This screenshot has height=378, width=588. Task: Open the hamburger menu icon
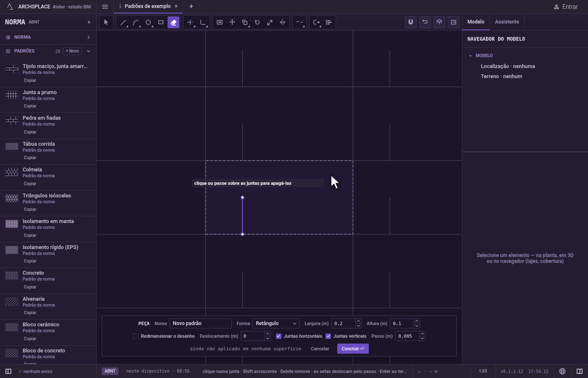105,7
